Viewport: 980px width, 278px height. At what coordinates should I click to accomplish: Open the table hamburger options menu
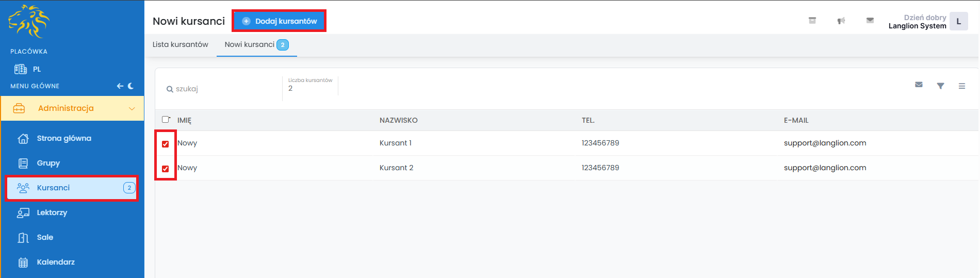(962, 86)
